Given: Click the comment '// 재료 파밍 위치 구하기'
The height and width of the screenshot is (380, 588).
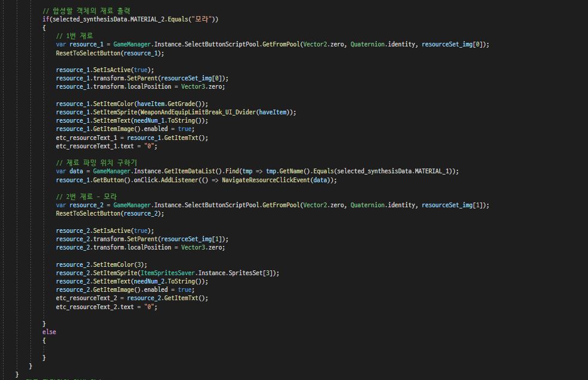Looking at the screenshot, I should (97, 163).
